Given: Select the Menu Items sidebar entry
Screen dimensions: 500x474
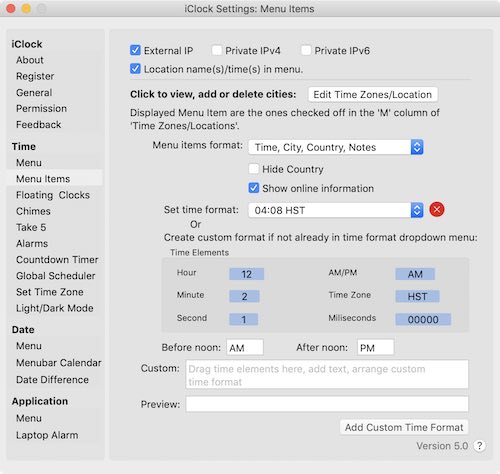Looking at the screenshot, I should [x=55, y=179].
